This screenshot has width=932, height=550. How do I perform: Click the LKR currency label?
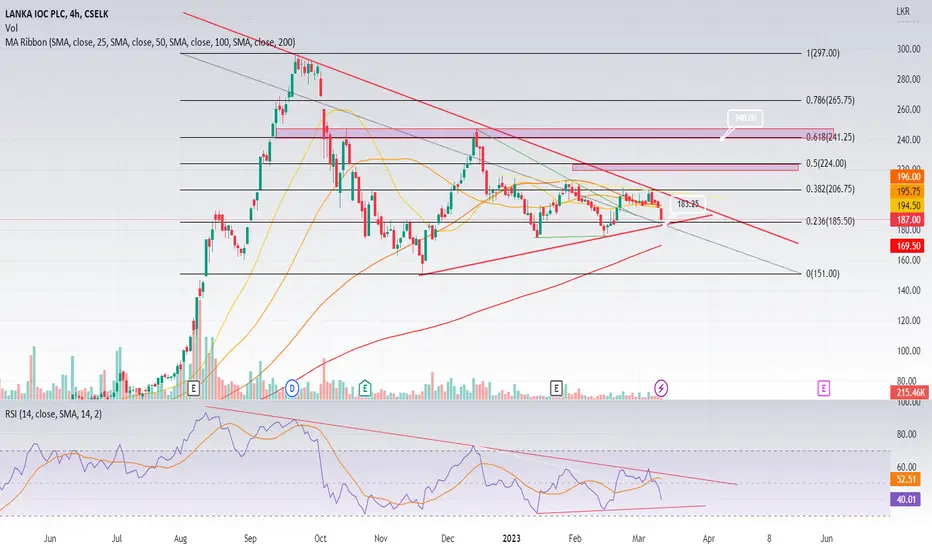coord(903,11)
